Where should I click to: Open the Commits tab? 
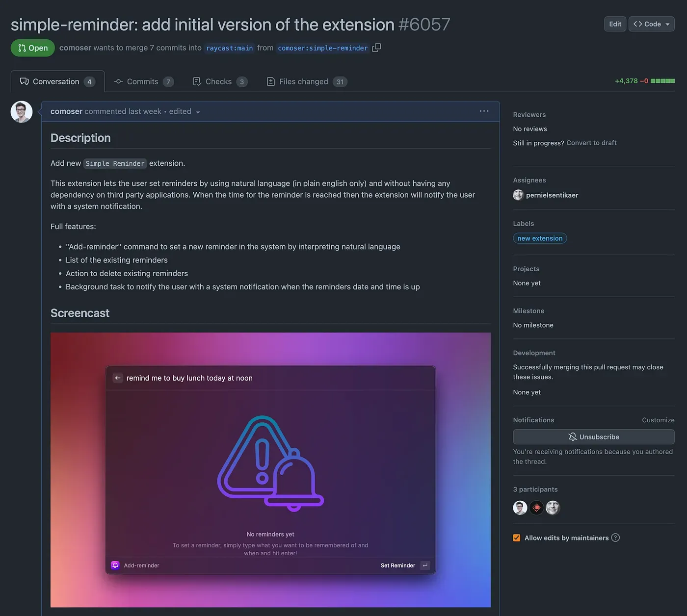tap(144, 81)
